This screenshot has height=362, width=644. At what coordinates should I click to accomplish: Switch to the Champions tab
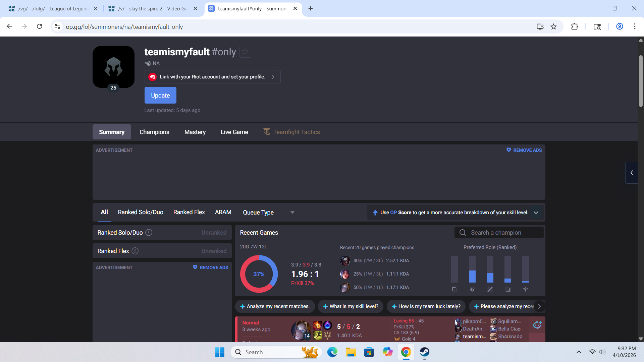pyautogui.click(x=154, y=132)
